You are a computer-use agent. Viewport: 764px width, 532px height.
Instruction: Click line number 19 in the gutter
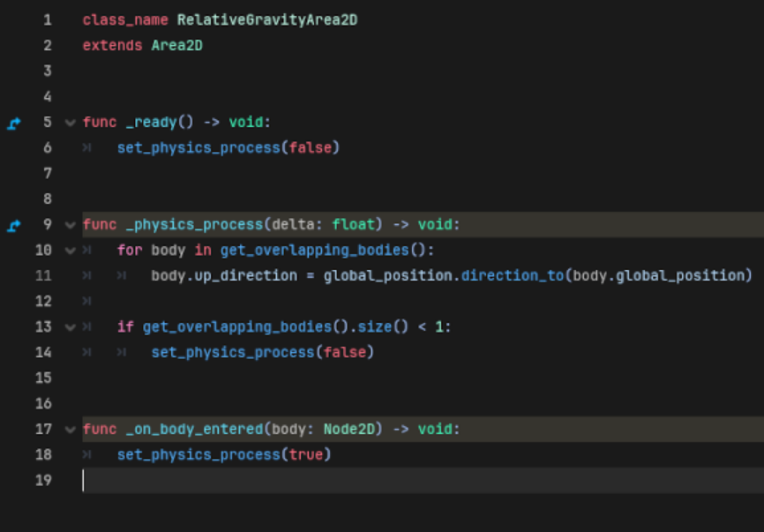(x=45, y=481)
